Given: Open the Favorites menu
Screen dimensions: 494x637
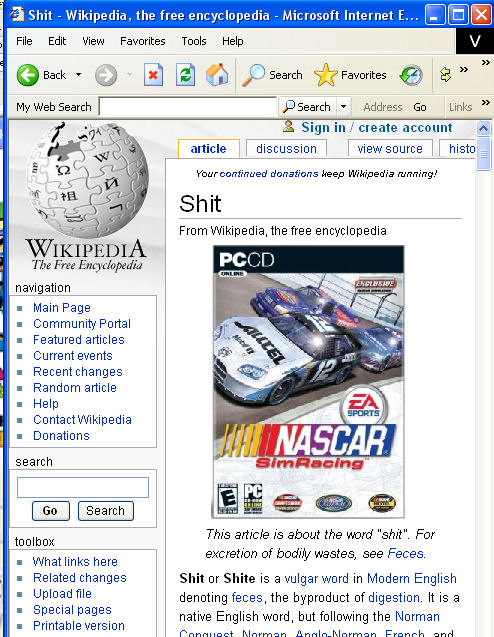Looking at the screenshot, I should tap(143, 41).
